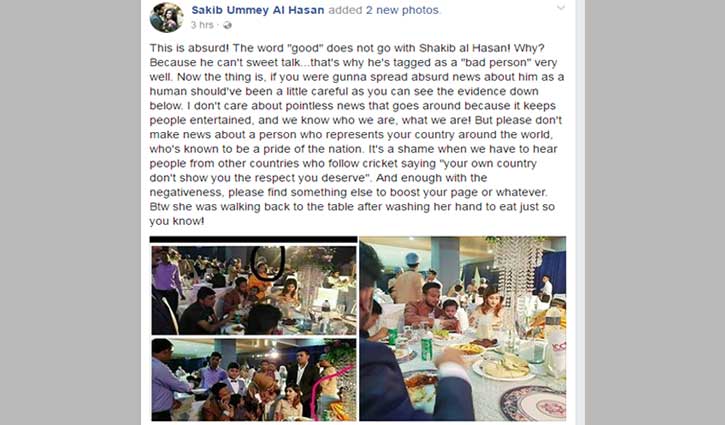The image size is (725, 425).
Task: Open the large dinner table photo
Action: pos(463,329)
